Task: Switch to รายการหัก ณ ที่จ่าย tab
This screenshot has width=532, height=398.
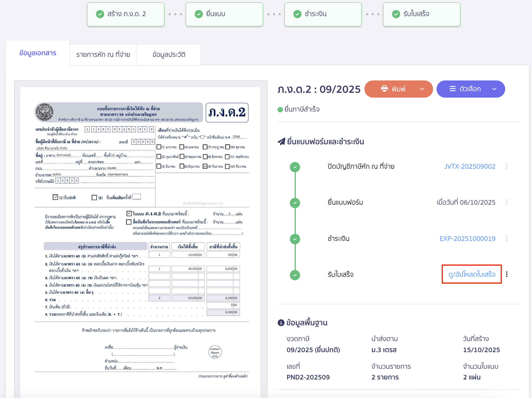Action: [103, 55]
